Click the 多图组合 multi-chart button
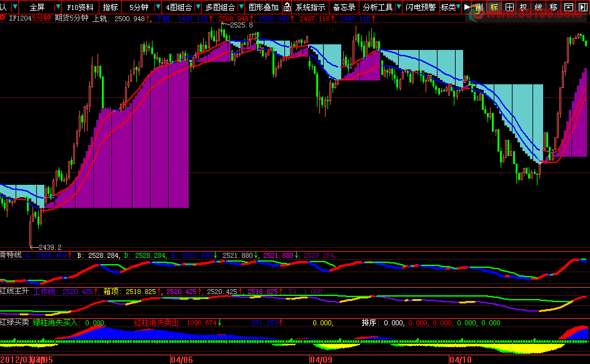 220,7
